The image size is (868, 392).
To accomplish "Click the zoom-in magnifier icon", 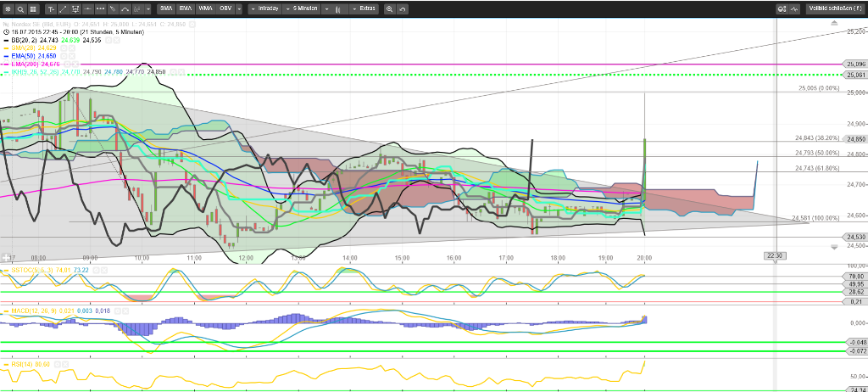I will pos(389,8).
